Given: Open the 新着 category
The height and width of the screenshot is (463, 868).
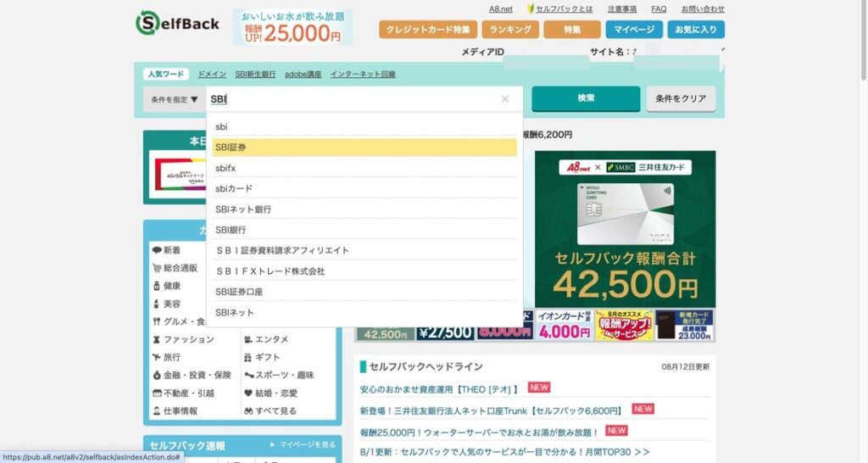Looking at the screenshot, I should 166,250.
